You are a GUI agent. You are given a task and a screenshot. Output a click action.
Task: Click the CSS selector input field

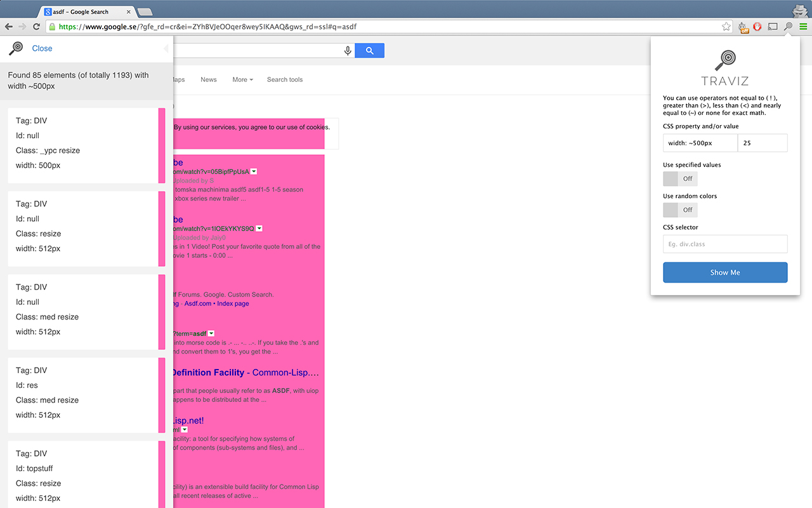(725, 244)
